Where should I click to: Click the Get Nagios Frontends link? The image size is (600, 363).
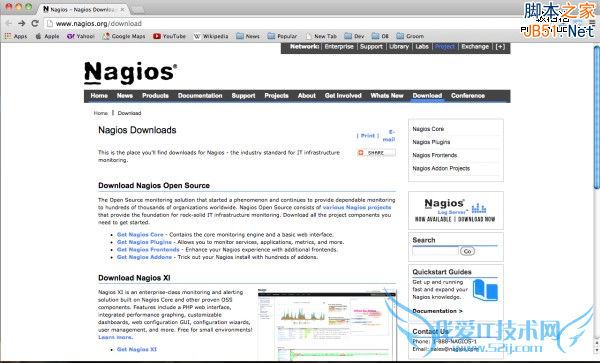[x=148, y=250]
